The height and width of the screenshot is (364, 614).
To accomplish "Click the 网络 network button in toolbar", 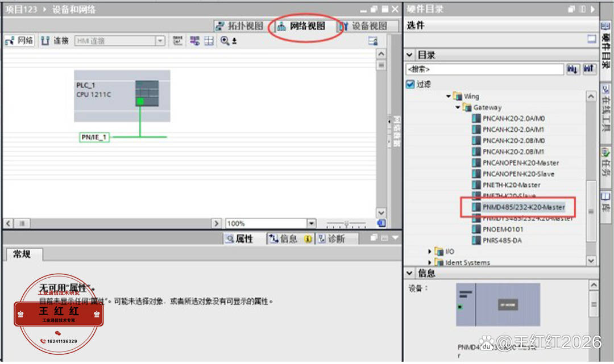I will tap(19, 41).
